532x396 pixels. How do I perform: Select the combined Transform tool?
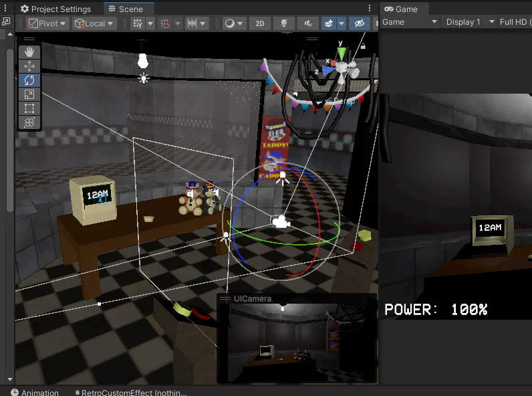(29, 122)
